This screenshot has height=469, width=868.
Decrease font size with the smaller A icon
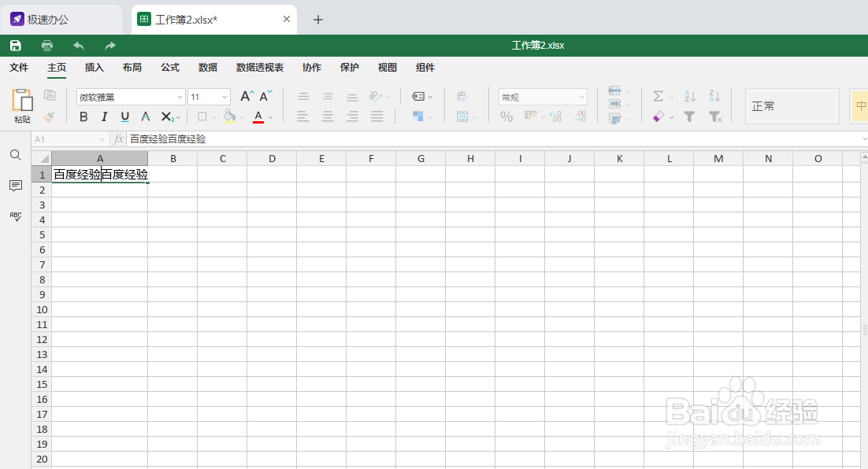tap(265, 96)
